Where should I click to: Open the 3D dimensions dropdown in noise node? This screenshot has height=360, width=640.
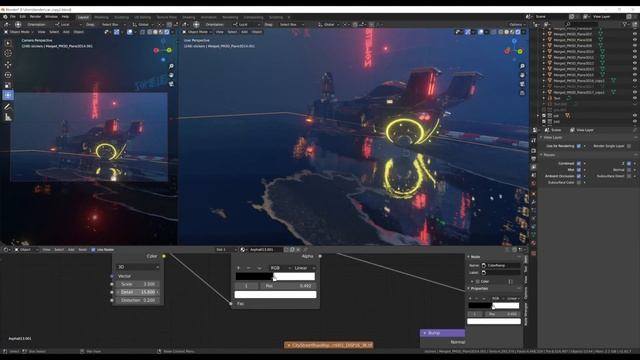[x=138, y=267]
